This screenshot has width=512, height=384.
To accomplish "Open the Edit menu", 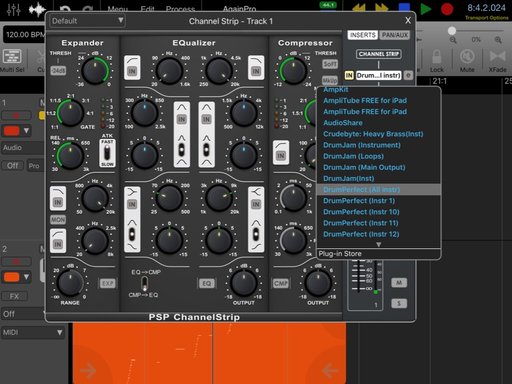I will pos(147,9).
